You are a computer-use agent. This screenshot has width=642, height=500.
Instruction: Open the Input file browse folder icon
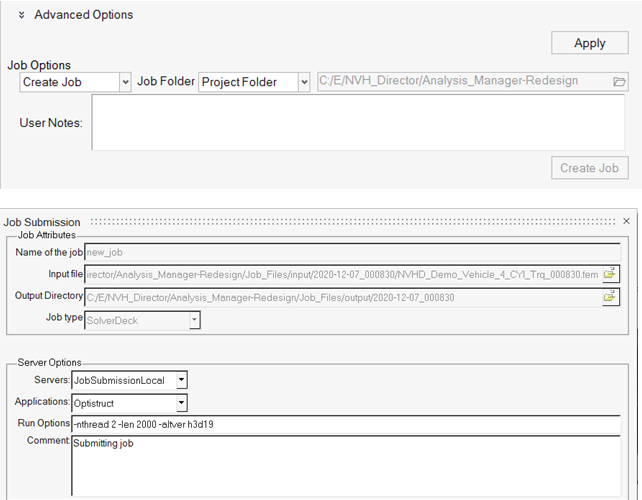(609, 274)
